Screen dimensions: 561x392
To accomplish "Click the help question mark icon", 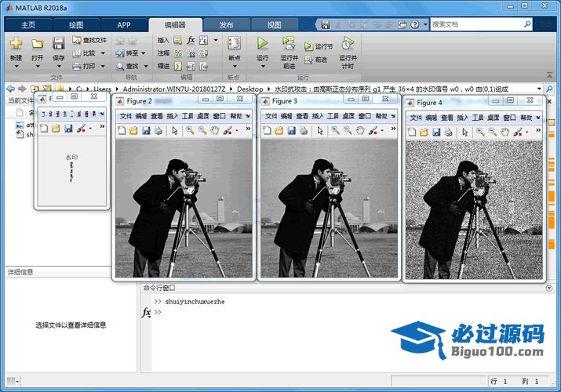I will (414, 24).
